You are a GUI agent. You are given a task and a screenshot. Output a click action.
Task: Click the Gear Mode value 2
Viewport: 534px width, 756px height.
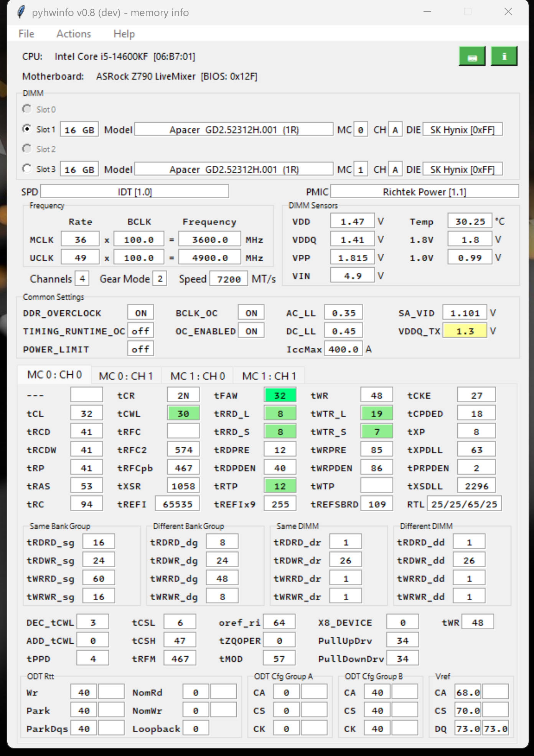tap(160, 278)
